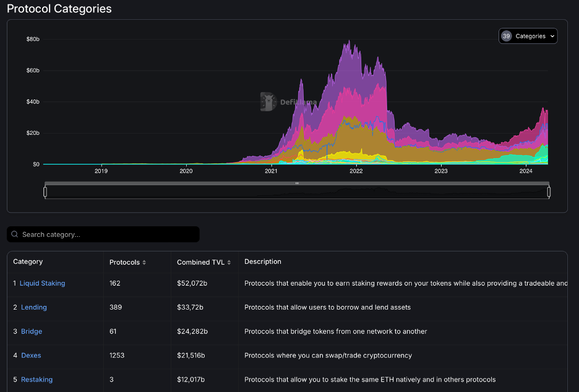The width and height of the screenshot is (579, 392).
Task: Open the 39 Categories dropdown
Action: 528,36
